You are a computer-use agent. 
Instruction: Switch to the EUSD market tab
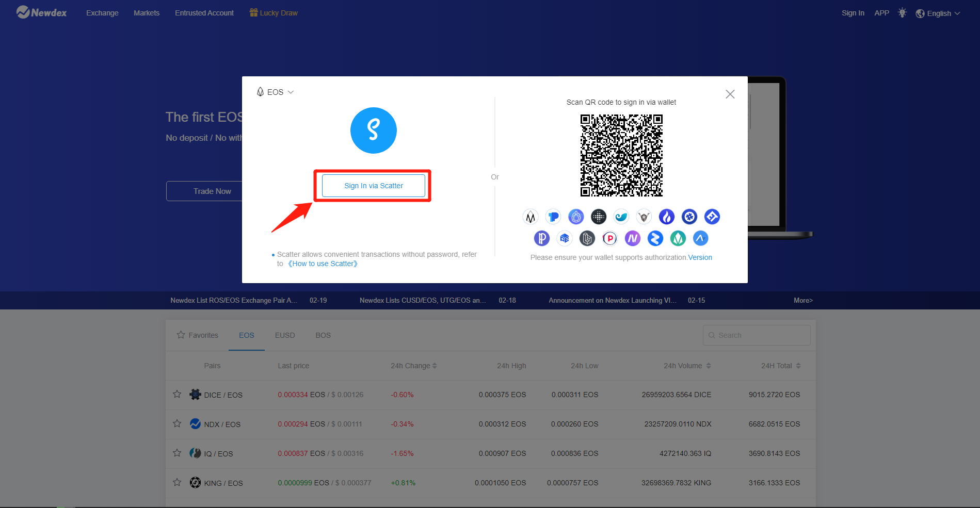click(x=285, y=335)
